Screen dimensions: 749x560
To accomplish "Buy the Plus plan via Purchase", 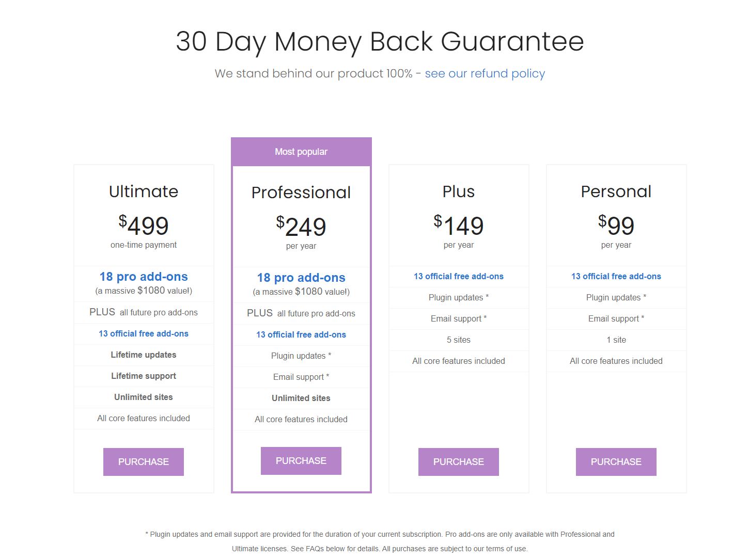I will click(458, 462).
